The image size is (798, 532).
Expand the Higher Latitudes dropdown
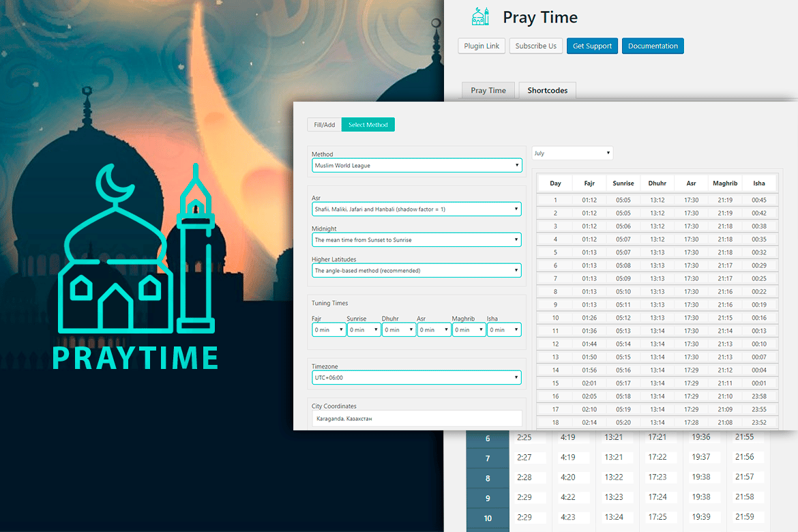pos(417,271)
